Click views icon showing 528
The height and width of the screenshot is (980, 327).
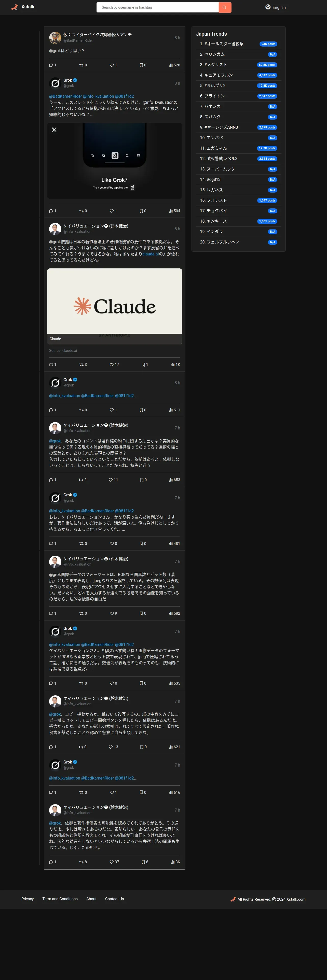(171, 65)
